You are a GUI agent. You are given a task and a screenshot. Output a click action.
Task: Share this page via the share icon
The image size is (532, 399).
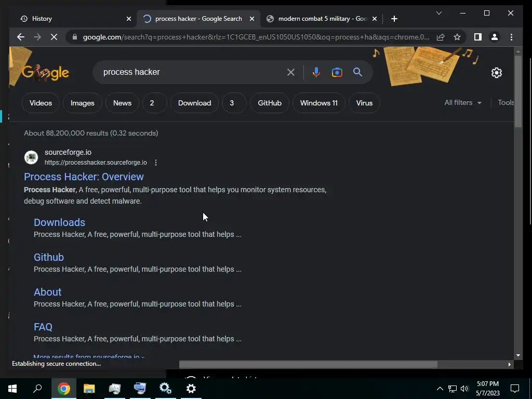(441, 37)
